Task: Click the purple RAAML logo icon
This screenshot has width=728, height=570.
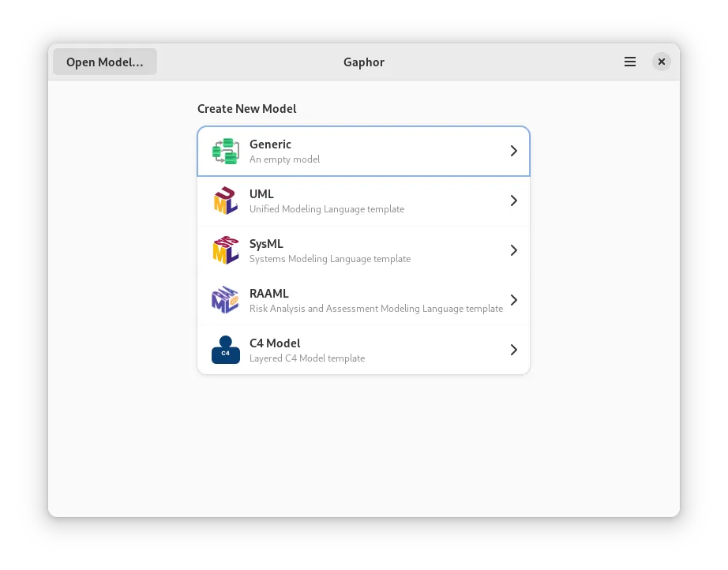Action: point(225,300)
